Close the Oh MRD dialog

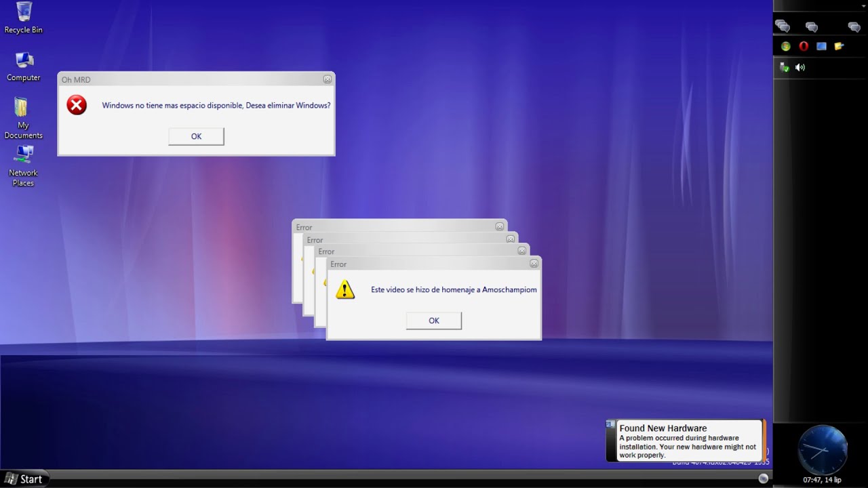(x=328, y=79)
